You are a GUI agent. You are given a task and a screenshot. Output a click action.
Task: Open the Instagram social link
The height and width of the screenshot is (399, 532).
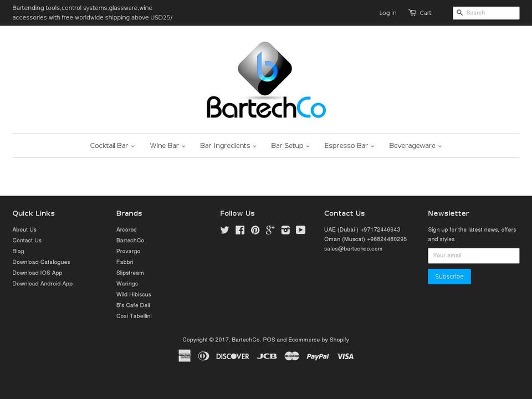(285, 230)
